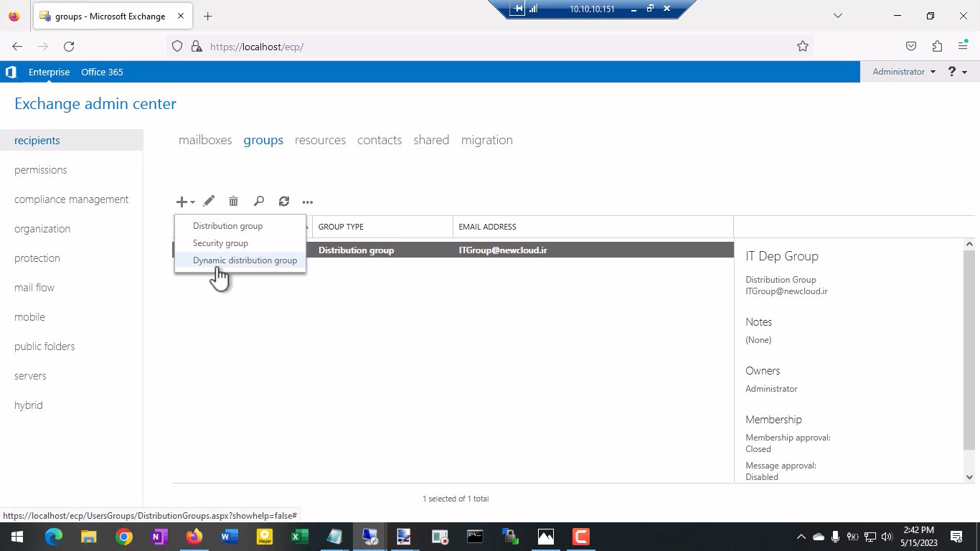Click the details pane scrollbar thumb
The height and width of the screenshot is (551, 980).
(969, 350)
